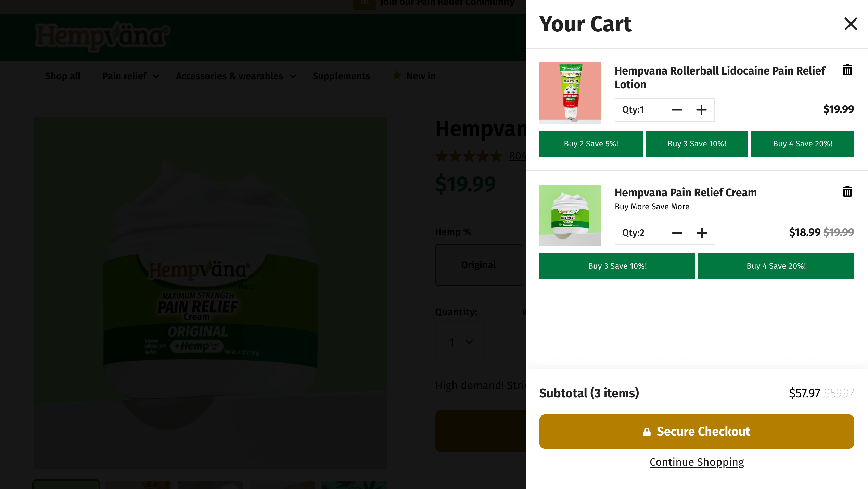This screenshot has width=868, height=489.
Task: Open the Pain Relief Cream cart thumbnail
Action: point(570,215)
